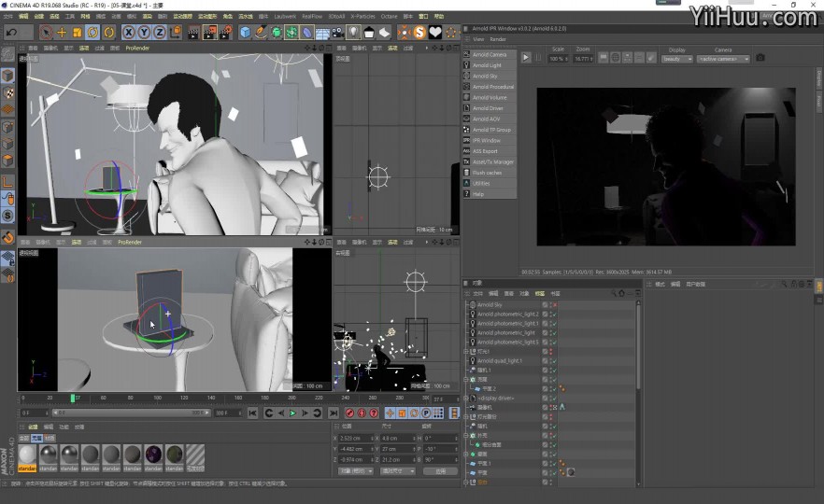The width and height of the screenshot is (824, 504).
Task: Expand the display driver object in tree
Action: pos(466,398)
